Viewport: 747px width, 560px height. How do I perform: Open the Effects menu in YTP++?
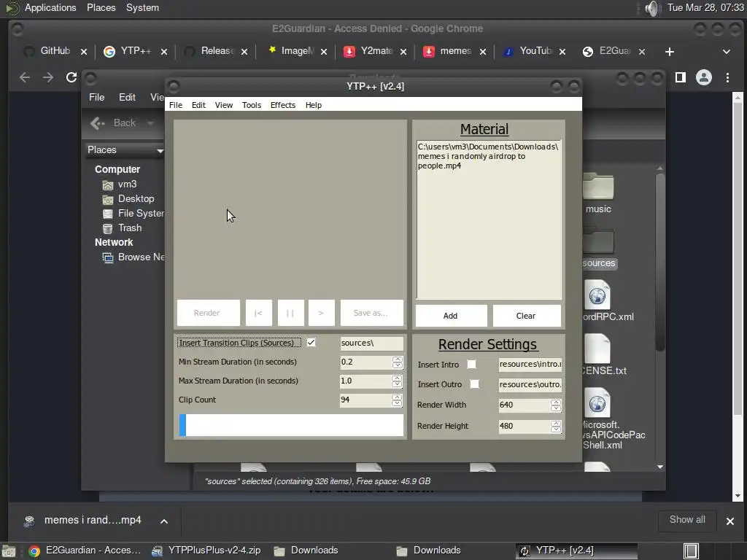pyautogui.click(x=282, y=105)
